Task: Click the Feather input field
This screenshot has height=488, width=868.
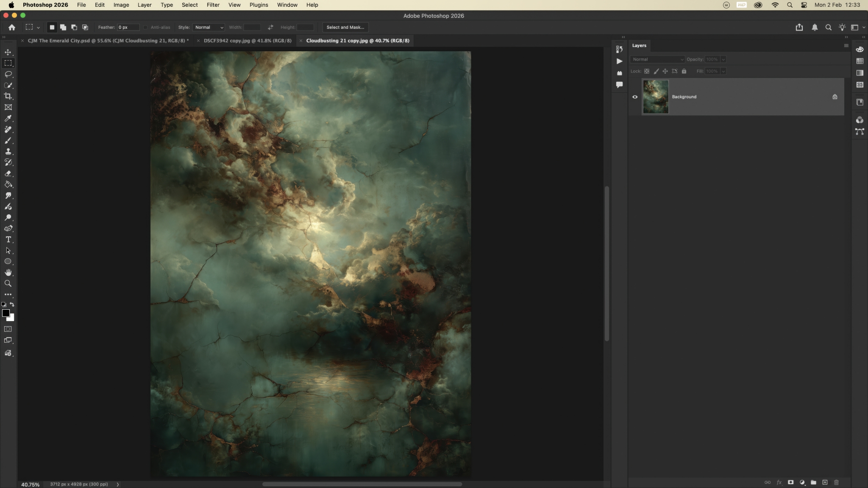Action: (x=128, y=27)
